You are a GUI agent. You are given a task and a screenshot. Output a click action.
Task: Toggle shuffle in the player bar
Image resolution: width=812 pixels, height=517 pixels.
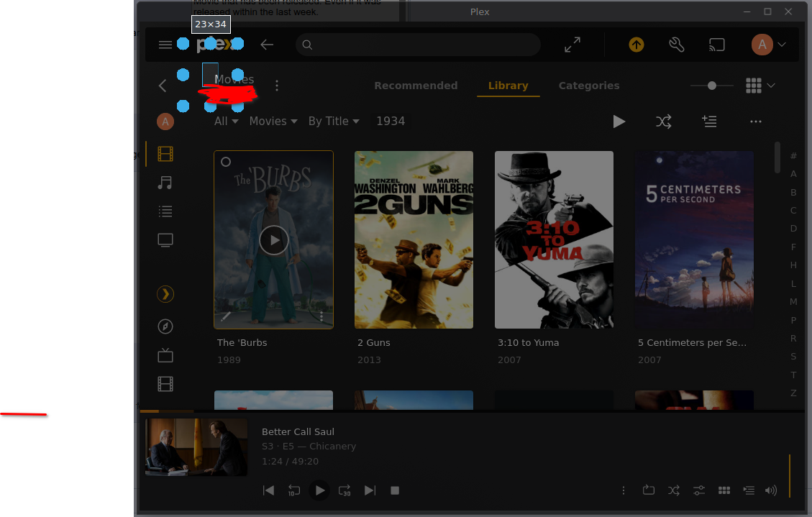674,490
